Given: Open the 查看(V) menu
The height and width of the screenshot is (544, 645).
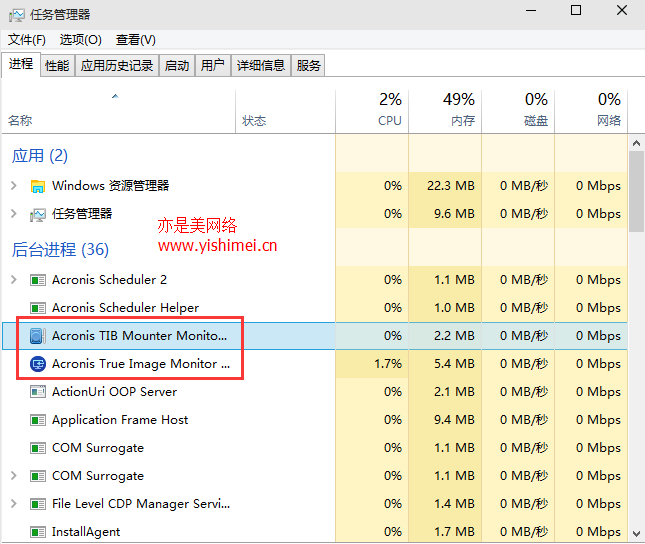Looking at the screenshot, I should click(136, 40).
